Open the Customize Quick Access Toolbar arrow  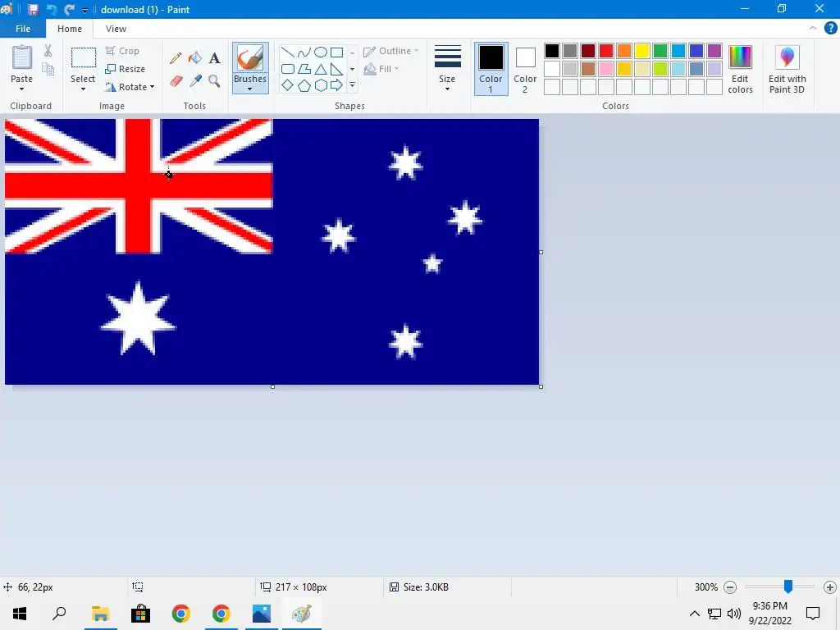(x=84, y=10)
